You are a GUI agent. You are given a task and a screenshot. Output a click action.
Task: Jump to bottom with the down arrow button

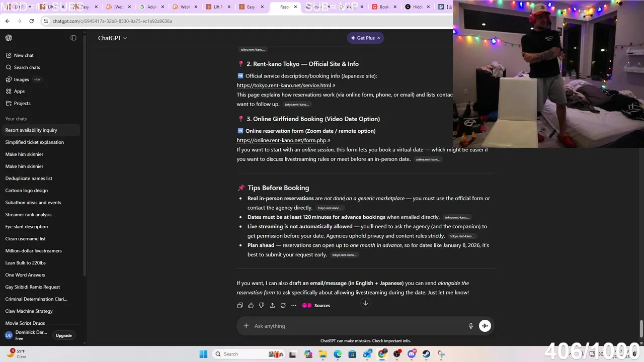[366, 303]
